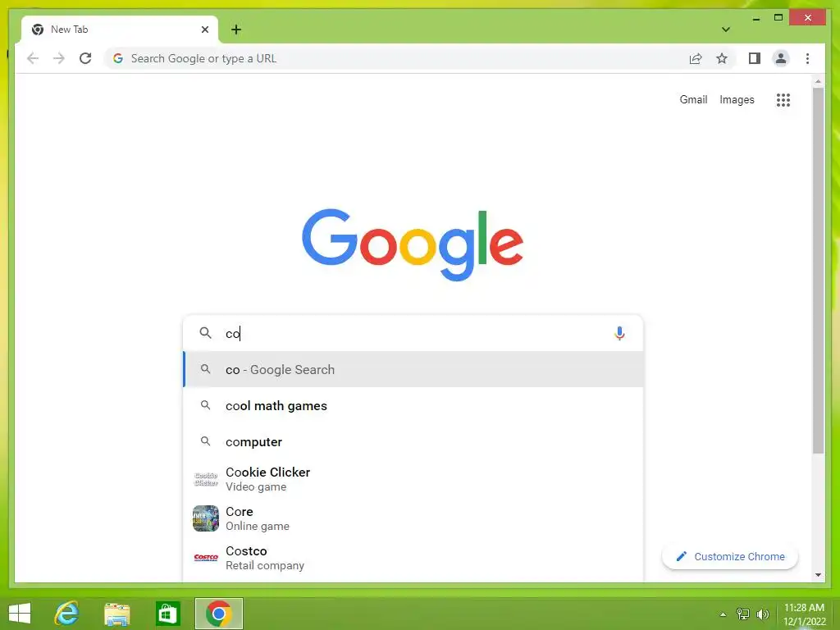Viewport: 840px width, 630px height.
Task: Click the Cookie Clicker suggestion thumbnail
Action: point(206,479)
